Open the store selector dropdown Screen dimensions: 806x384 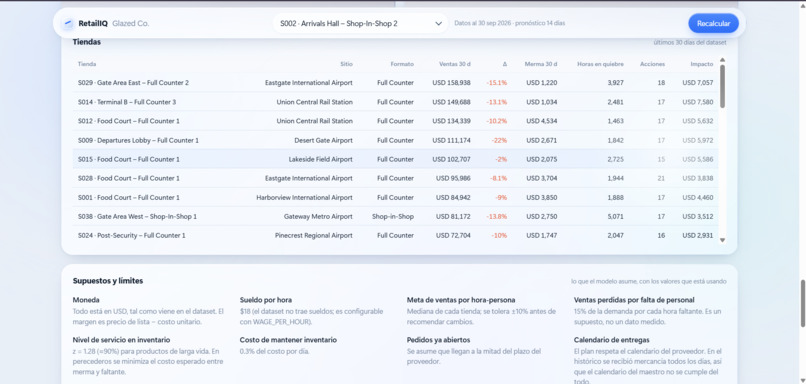(360, 23)
